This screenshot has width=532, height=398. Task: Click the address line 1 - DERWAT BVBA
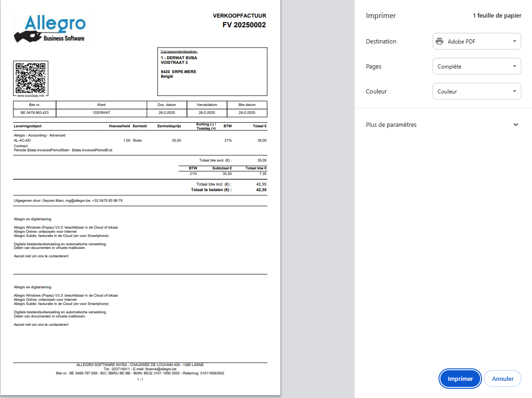pos(179,58)
